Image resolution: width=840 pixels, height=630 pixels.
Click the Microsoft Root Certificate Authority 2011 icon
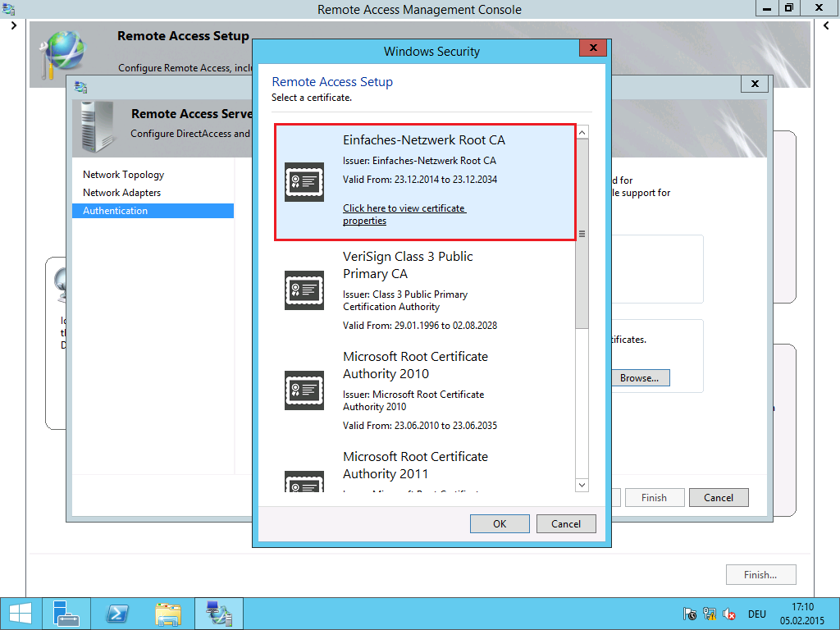tap(304, 482)
